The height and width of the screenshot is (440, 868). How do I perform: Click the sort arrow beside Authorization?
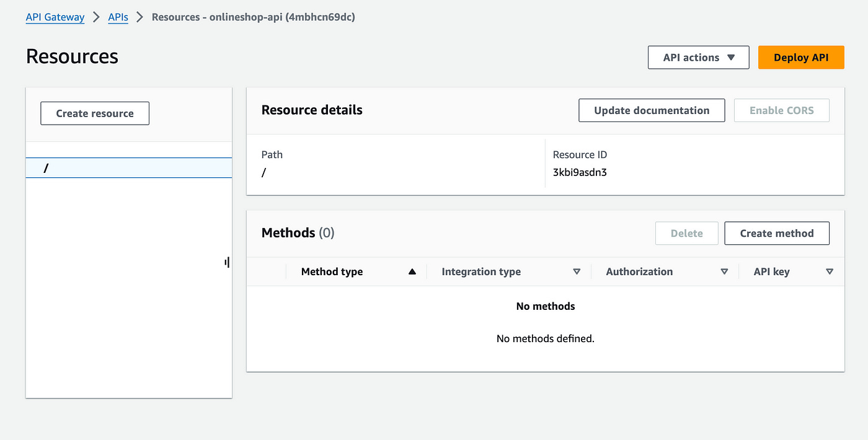tap(724, 271)
